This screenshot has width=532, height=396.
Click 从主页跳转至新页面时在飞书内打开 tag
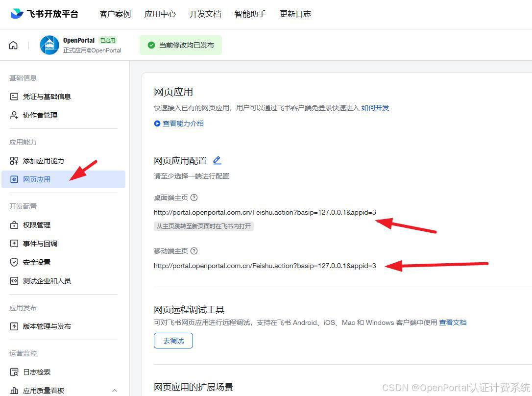204,226
